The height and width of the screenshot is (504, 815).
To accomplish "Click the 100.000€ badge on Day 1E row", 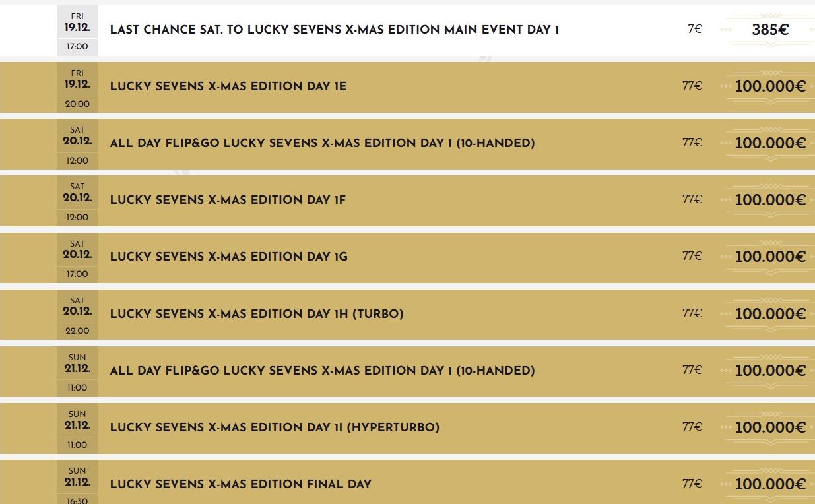I will tap(769, 86).
